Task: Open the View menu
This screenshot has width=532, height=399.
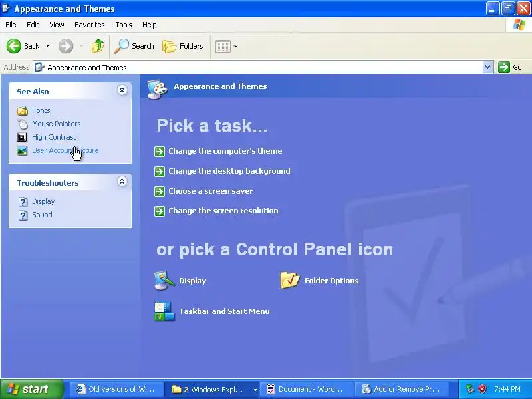Action: click(x=57, y=25)
